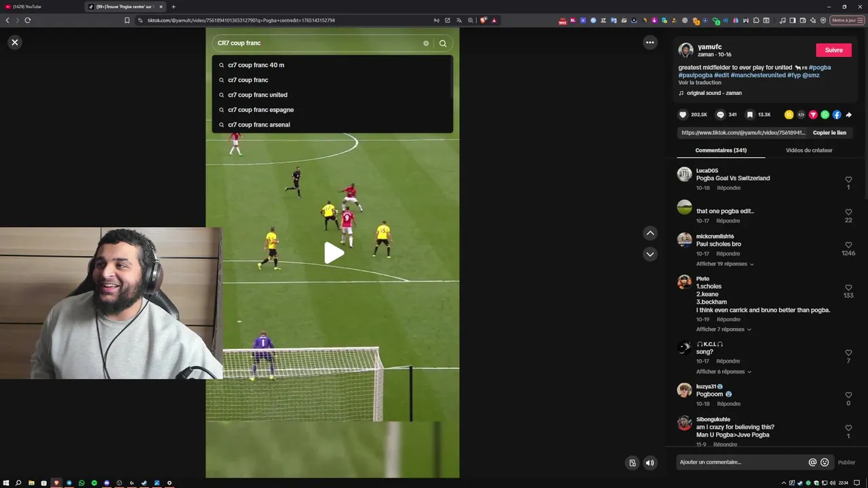Image resolution: width=868 pixels, height=488 pixels.
Task: Reload the page in browser toolbar
Action: coord(28,20)
